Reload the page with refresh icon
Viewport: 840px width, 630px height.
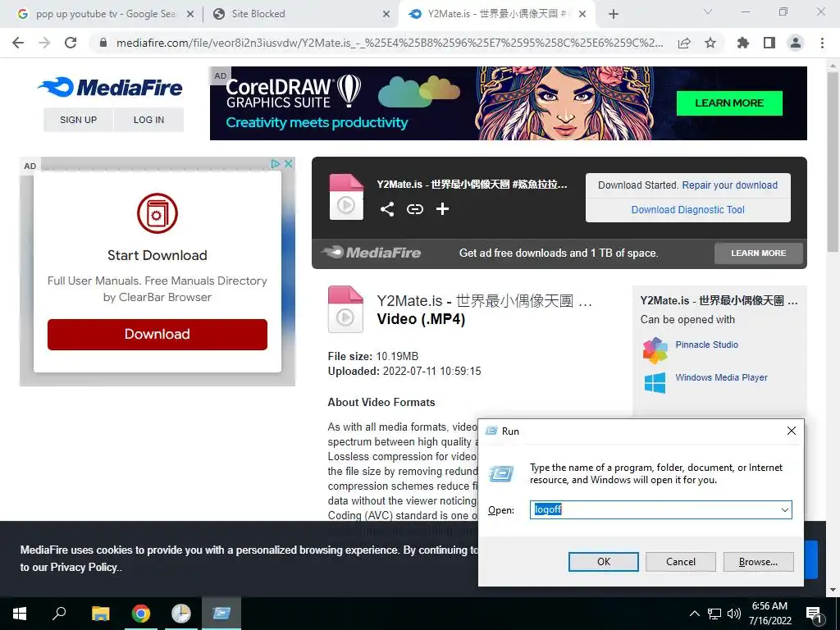(71, 43)
